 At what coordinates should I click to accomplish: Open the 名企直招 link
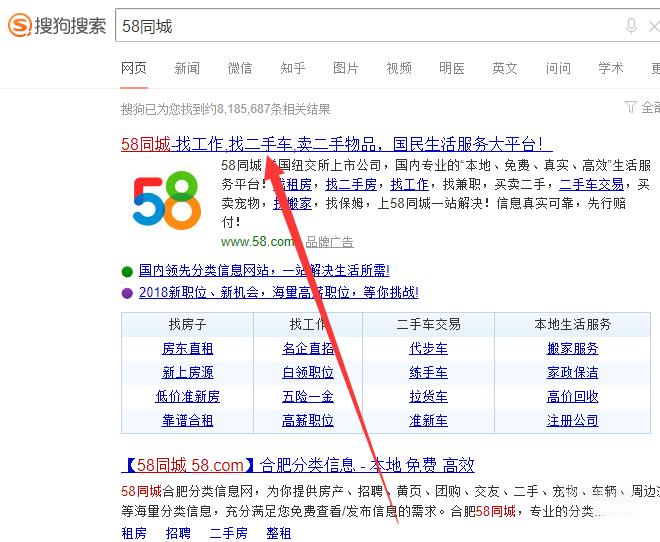[308, 348]
